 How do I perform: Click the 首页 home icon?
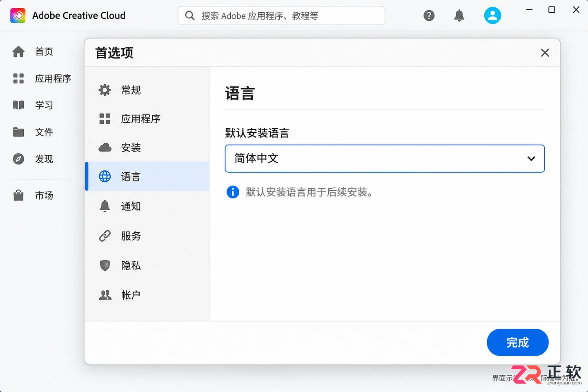tap(18, 51)
